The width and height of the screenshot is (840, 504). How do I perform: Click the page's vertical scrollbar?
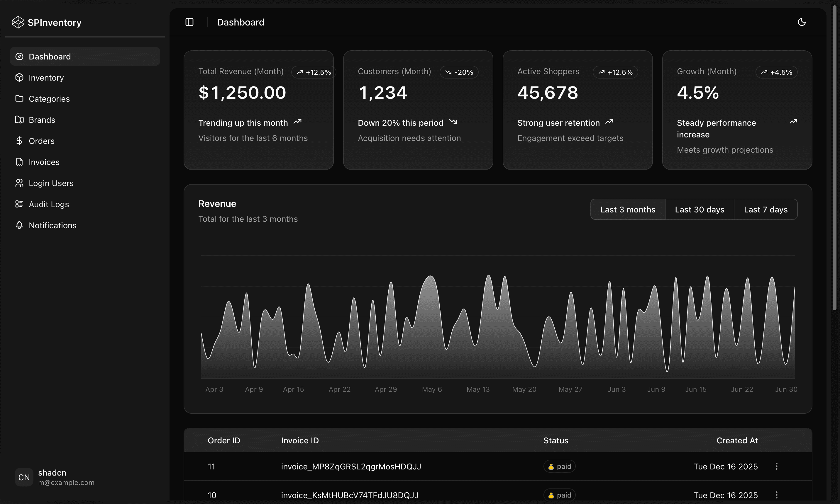pyautogui.click(x=834, y=156)
